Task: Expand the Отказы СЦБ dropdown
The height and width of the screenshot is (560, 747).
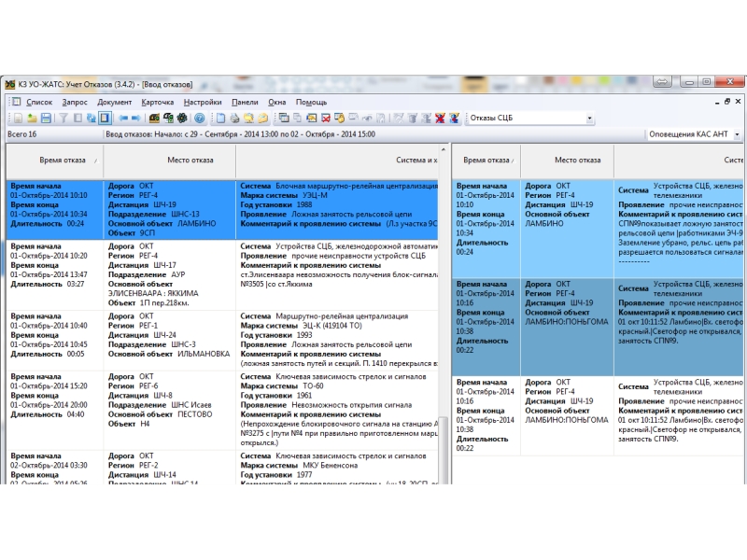Action: (x=589, y=119)
